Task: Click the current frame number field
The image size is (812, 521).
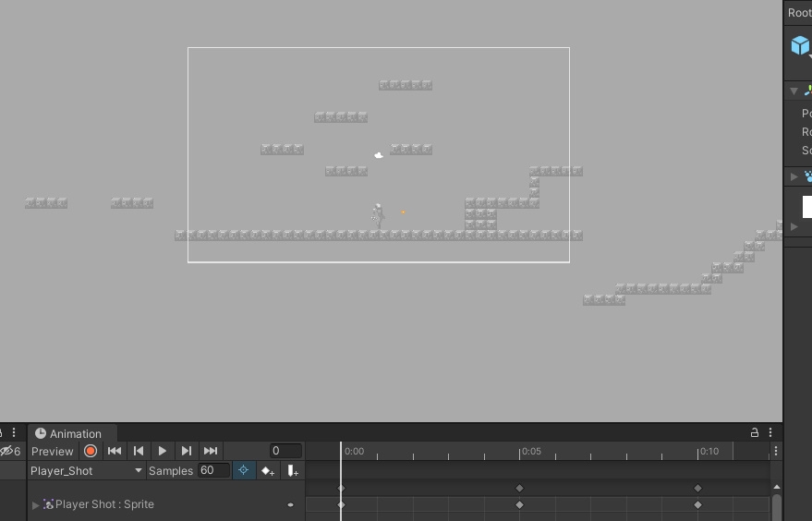Action: [285, 451]
